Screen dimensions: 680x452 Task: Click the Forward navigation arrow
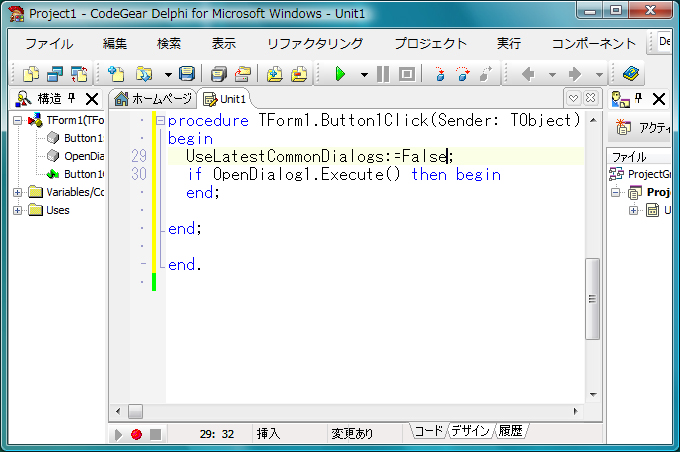pyautogui.click(x=575, y=74)
